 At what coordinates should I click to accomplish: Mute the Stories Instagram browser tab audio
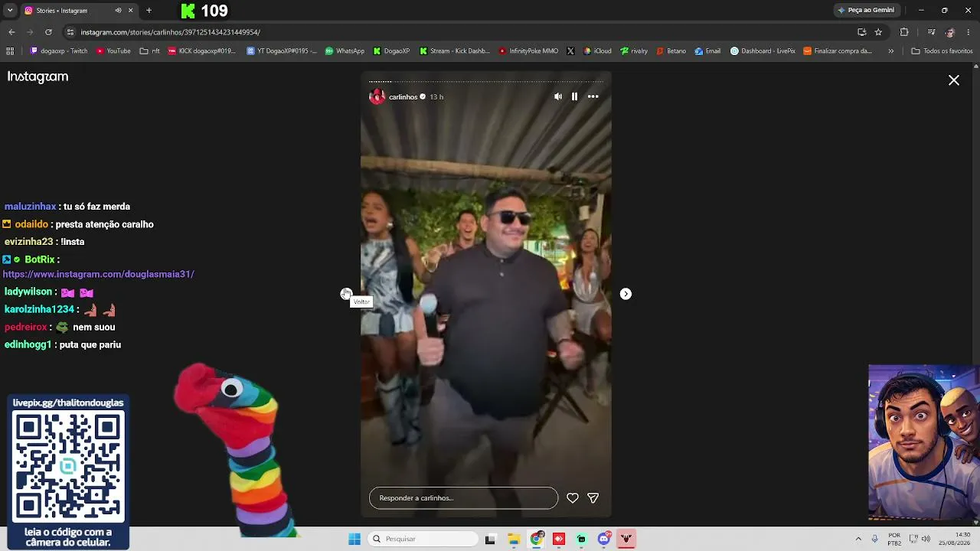click(x=118, y=11)
